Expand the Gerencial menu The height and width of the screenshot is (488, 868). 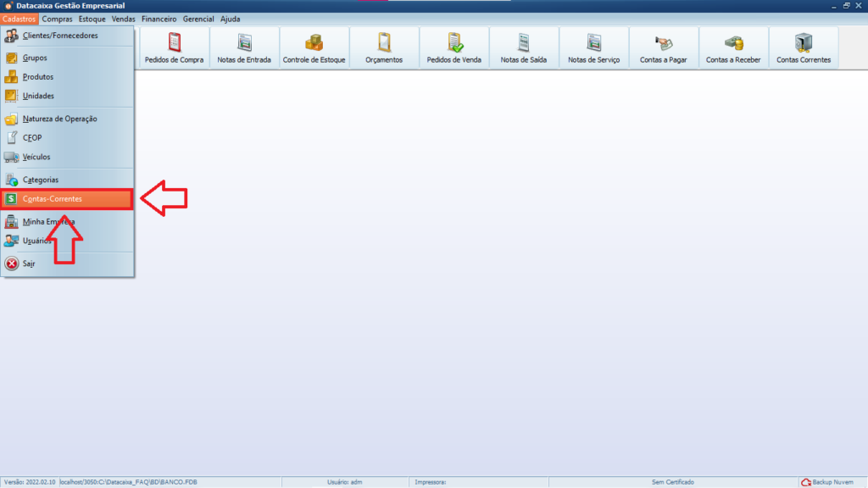click(198, 19)
